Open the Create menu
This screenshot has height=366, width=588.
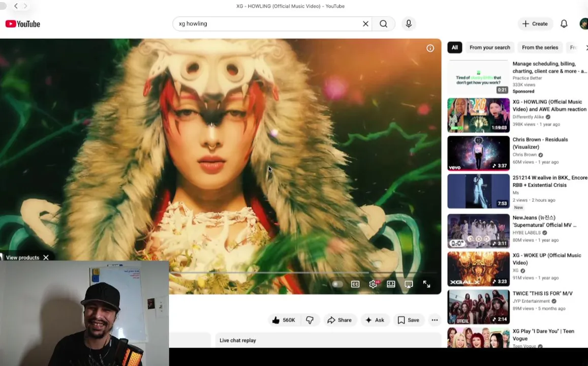click(535, 23)
